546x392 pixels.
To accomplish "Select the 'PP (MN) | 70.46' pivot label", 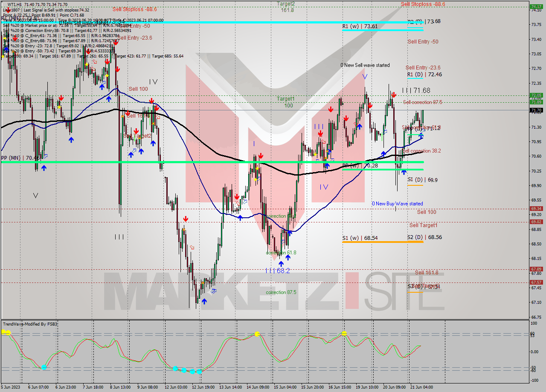I will pyautogui.click(x=20, y=158).
